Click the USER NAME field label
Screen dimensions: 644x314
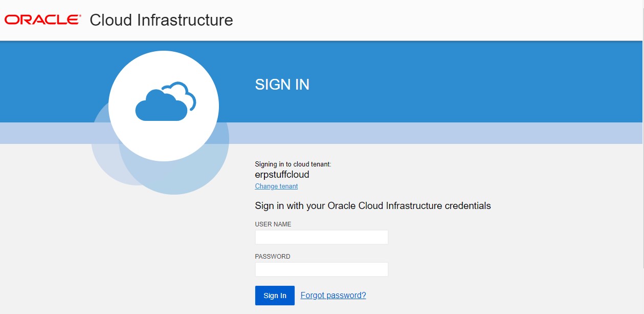click(x=273, y=224)
